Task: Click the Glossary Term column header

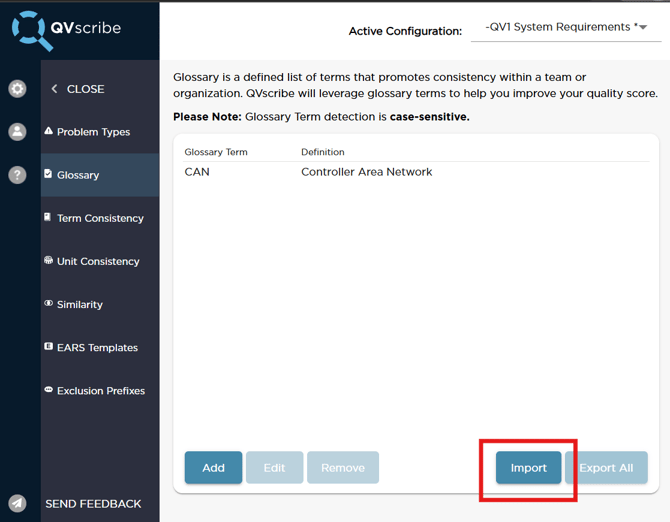Action: (x=216, y=152)
